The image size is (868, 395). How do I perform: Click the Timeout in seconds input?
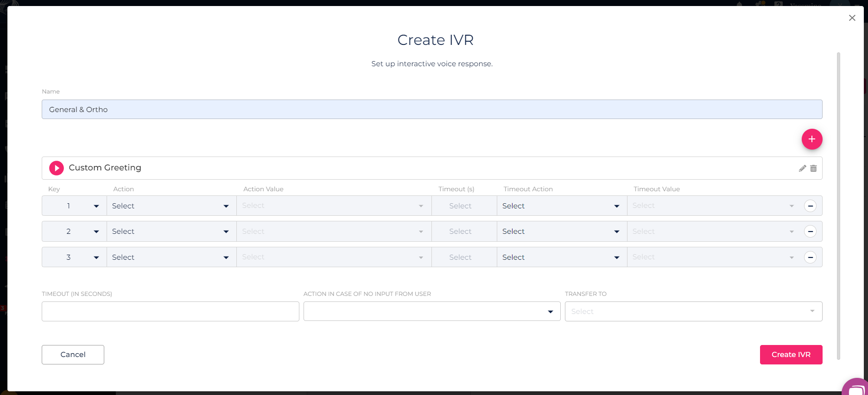click(170, 312)
